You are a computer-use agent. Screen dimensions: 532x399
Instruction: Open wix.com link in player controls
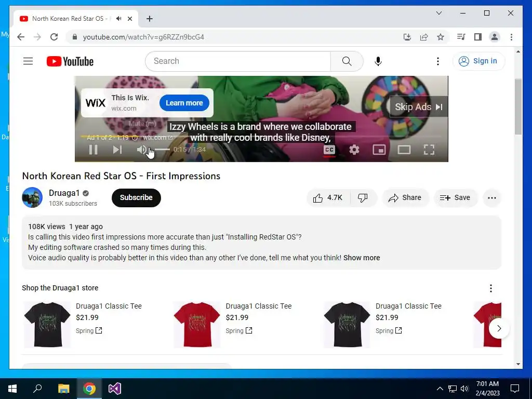click(158, 137)
